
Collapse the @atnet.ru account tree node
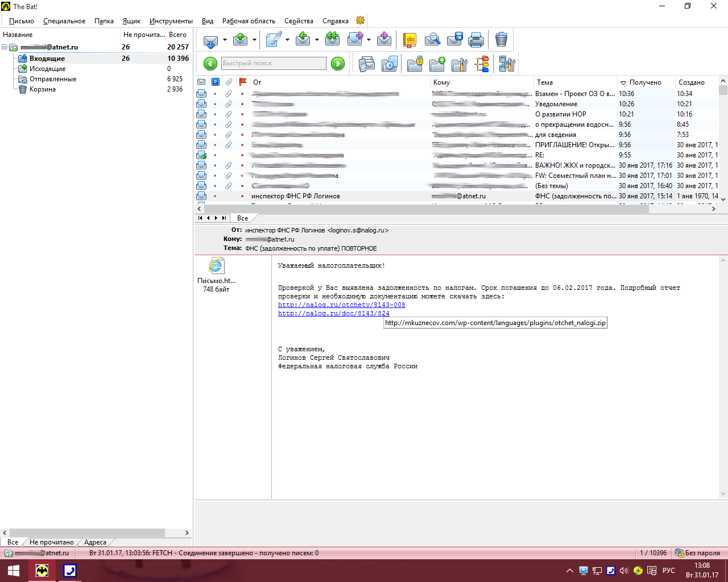5,47
